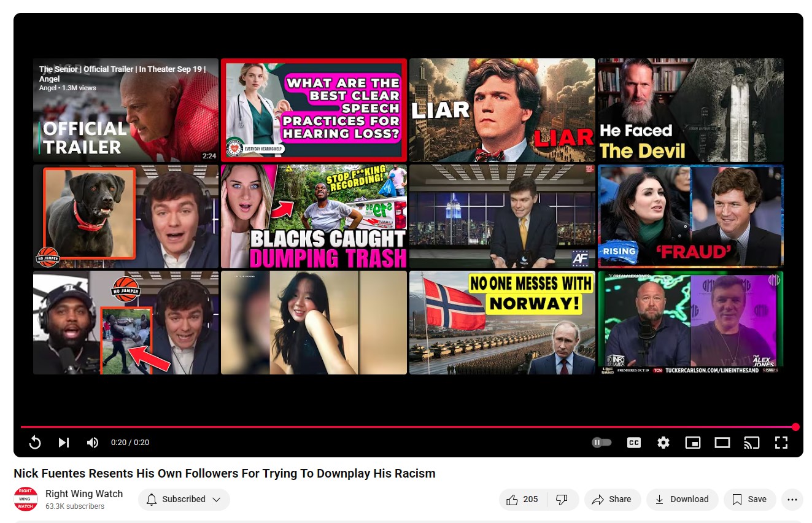Open the LIAR LIAR suggested video

[502, 110]
